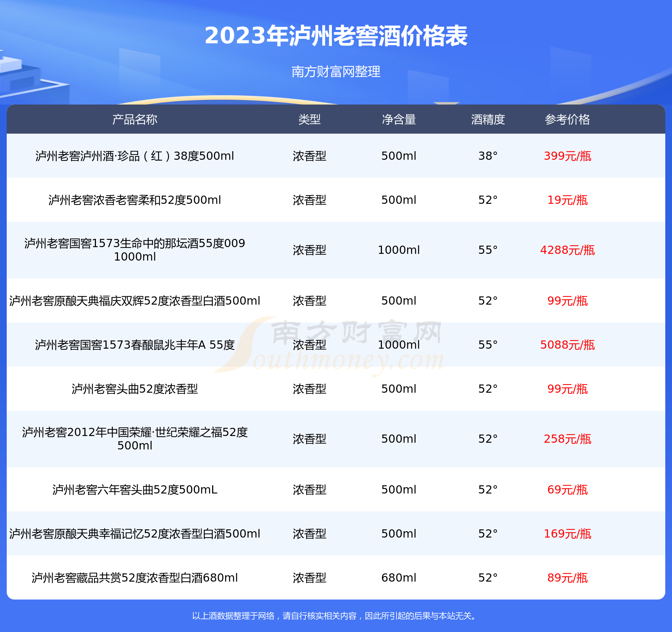Select product 原酿天典幸福记忆52度浓香型白酒500ml
This screenshot has height=632, width=672.
click(x=135, y=533)
